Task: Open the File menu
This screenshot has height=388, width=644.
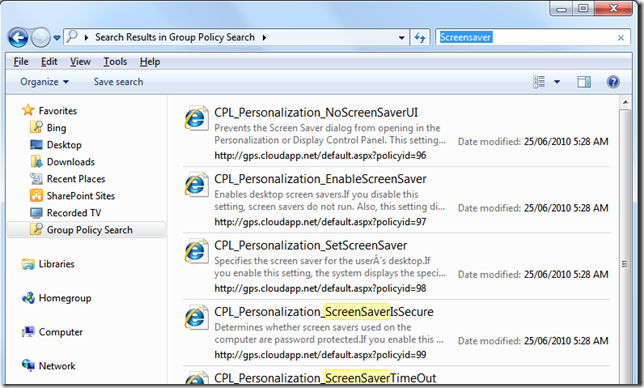Action: tap(21, 62)
